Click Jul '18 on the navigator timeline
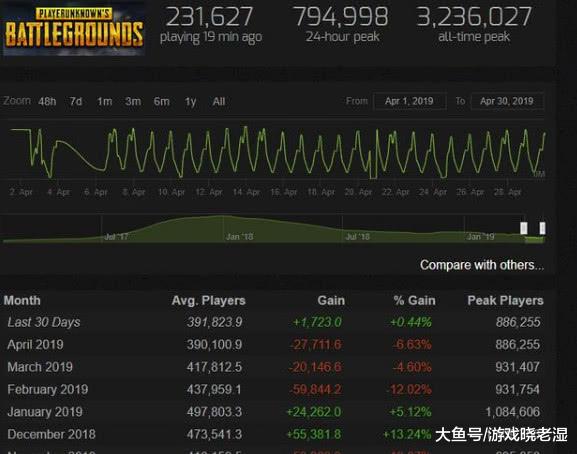Viewport: 577px width, 454px height. (357, 237)
